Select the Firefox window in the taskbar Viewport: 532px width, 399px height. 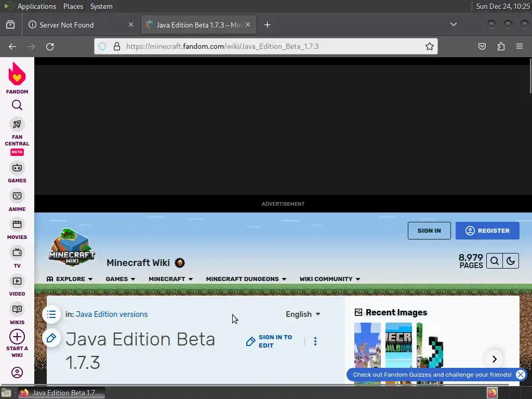61,393
